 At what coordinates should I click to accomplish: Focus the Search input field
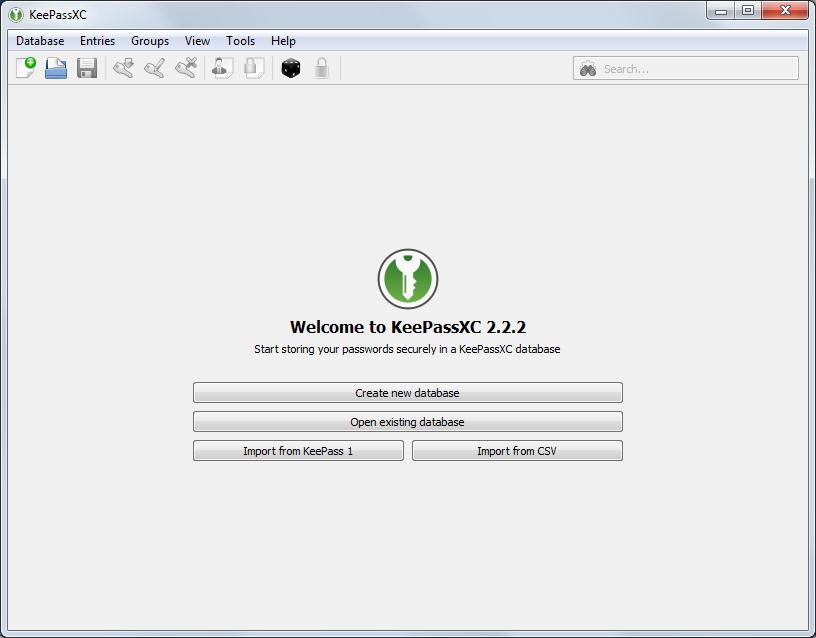(x=697, y=69)
